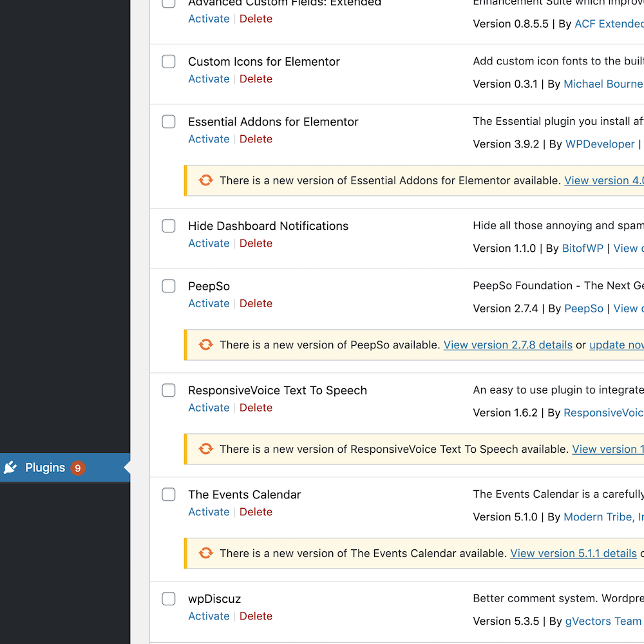Visit Michael Bourne's author link
This screenshot has height=644, width=644.
tap(603, 84)
